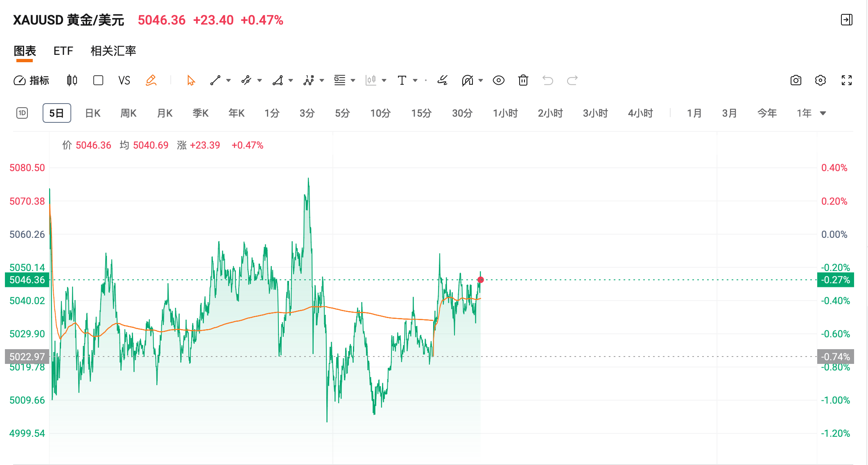This screenshot has height=465, width=868.
Task: Open chart settings gear icon
Action: click(821, 80)
